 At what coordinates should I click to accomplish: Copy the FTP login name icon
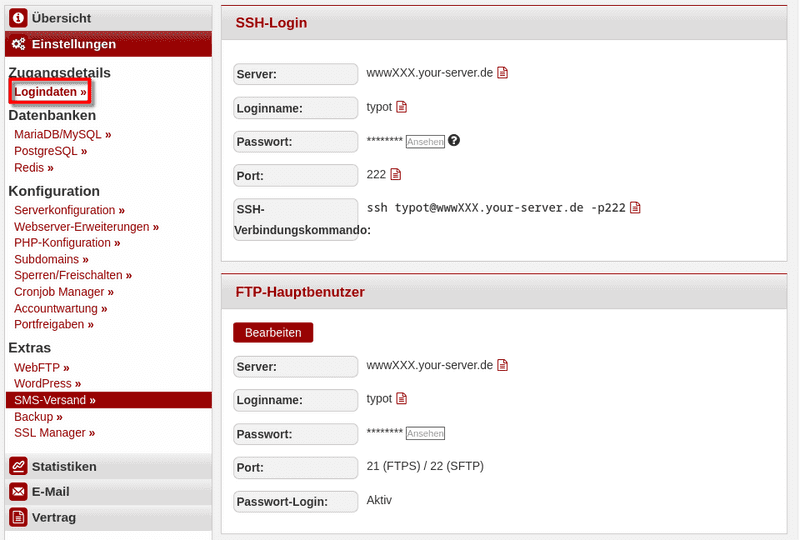[402, 399]
